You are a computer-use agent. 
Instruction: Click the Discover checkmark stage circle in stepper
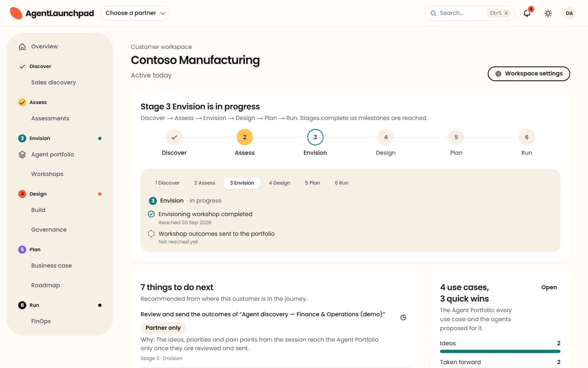pos(174,137)
